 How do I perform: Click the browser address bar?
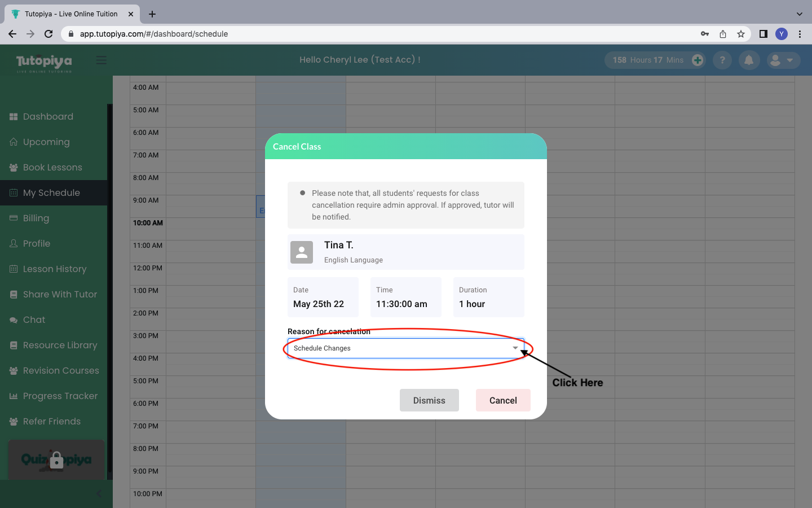point(383,34)
